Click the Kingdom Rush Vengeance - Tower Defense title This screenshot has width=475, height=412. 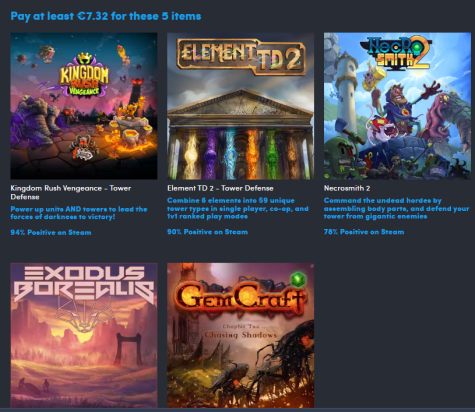click(71, 192)
